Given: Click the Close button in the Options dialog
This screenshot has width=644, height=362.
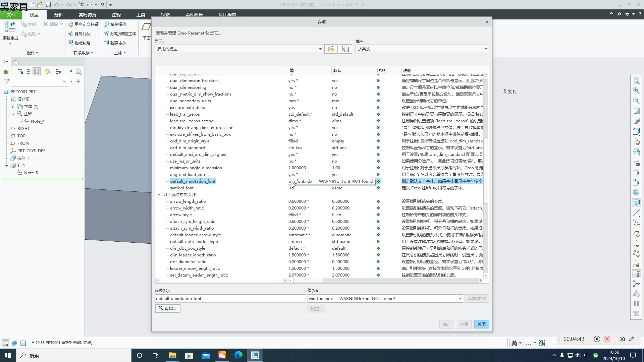Looking at the screenshot, I should (x=481, y=324).
